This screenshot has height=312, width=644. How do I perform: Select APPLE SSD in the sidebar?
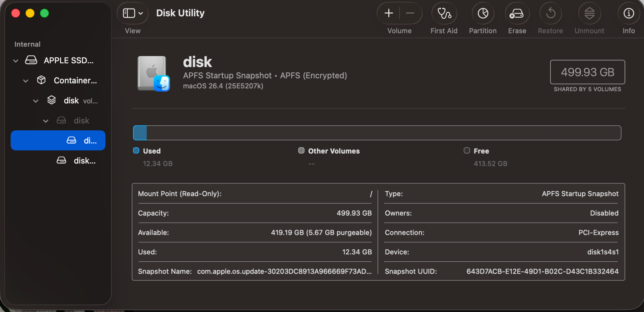(x=68, y=60)
